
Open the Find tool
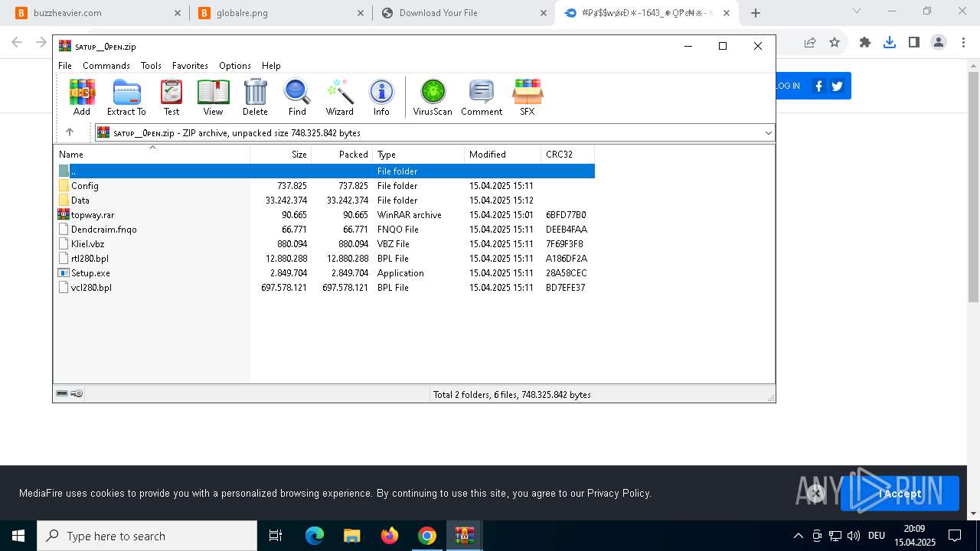297,97
